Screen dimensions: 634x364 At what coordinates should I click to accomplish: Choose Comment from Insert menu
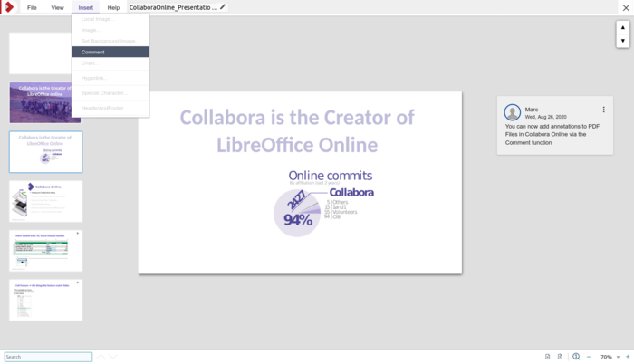tap(110, 52)
